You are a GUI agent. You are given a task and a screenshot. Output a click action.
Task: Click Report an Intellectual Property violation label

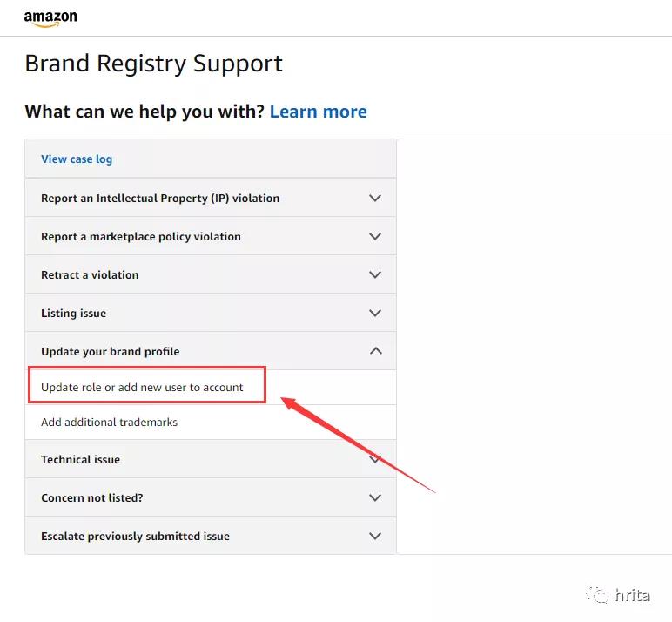[x=160, y=199]
